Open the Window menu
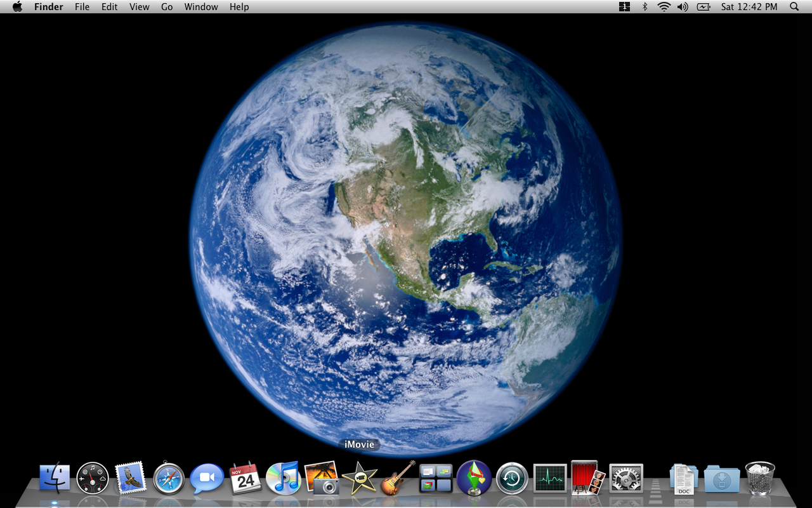The height and width of the screenshot is (508, 812). (x=201, y=7)
